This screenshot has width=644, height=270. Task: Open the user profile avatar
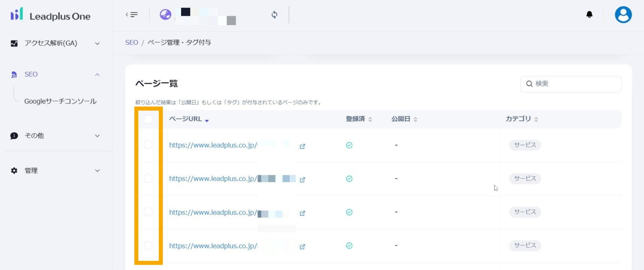[x=623, y=15]
